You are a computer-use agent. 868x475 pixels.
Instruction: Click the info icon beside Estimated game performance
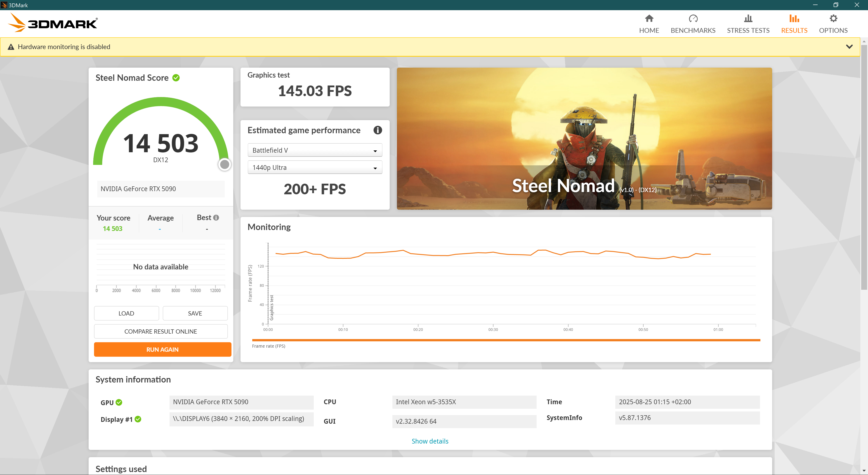tap(377, 130)
